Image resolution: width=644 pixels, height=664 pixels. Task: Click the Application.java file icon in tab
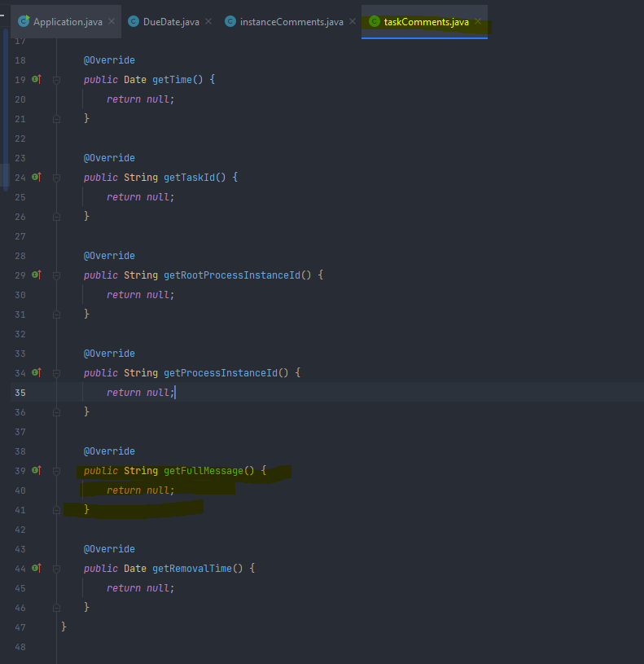pyautogui.click(x=24, y=21)
